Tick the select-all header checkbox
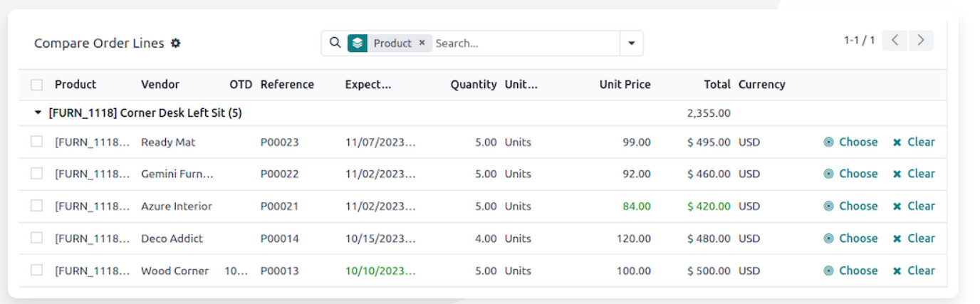The width and height of the screenshot is (980, 304). coord(36,85)
